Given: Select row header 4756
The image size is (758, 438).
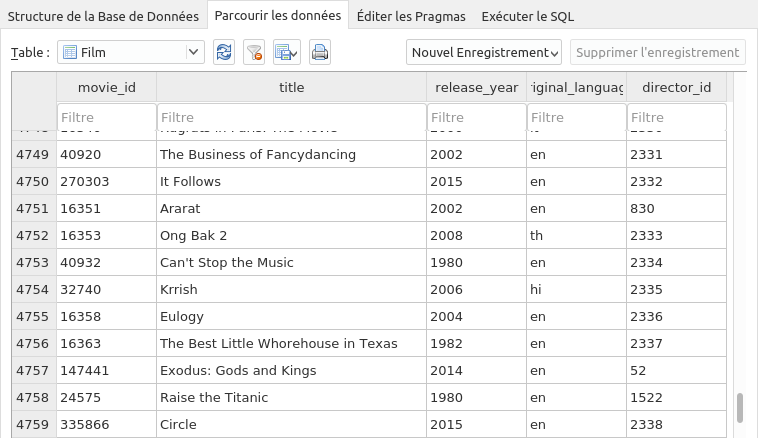Looking at the screenshot, I should coord(34,344).
